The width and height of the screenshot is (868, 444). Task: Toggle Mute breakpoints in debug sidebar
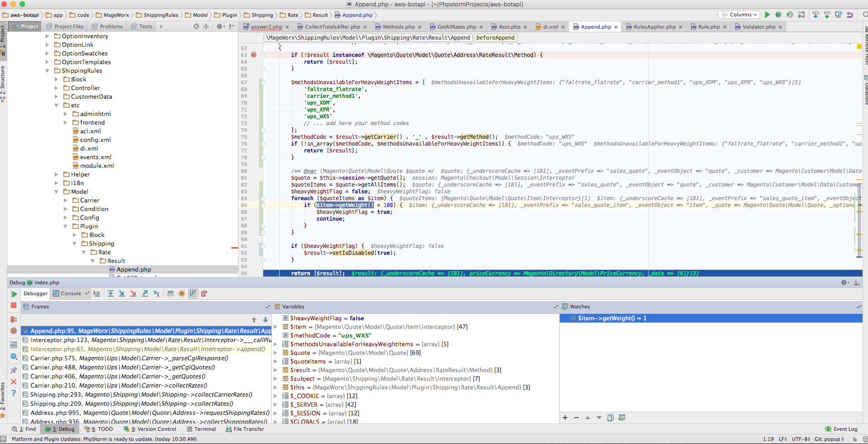[x=14, y=331]
